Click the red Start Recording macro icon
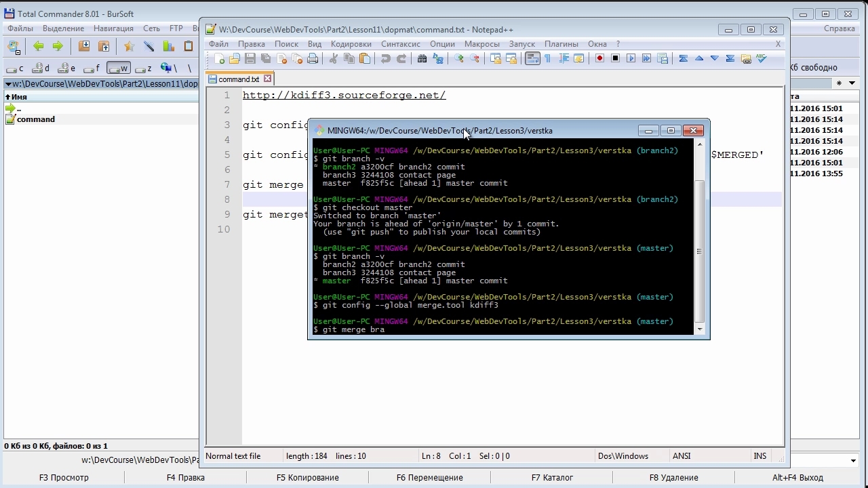Image resolution: width=868 pixels, height=488 pixels. pos(599,59)
